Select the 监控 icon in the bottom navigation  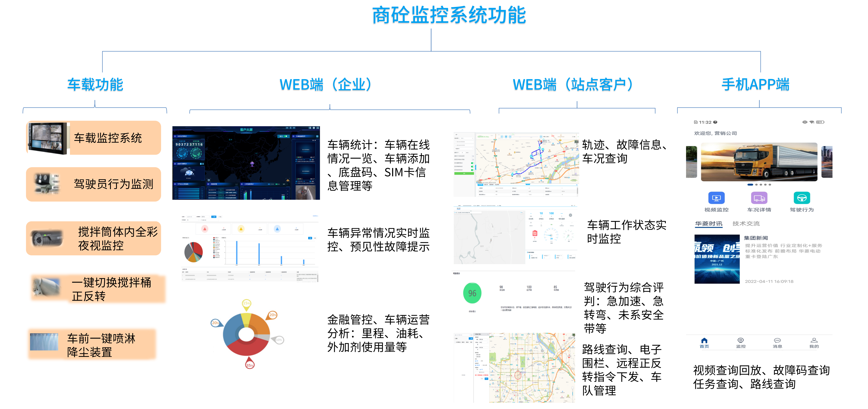(741, 340)
